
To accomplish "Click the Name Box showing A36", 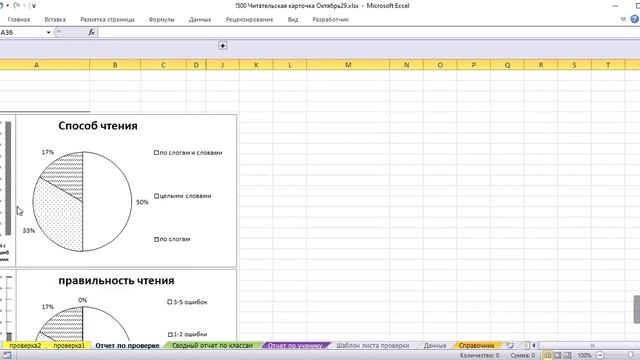I will (22, 32).
